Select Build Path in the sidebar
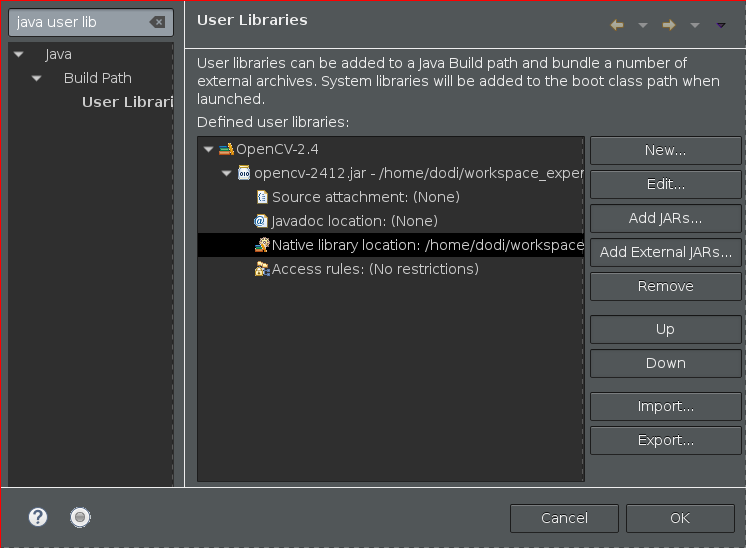Screen dimensions: 746x548 click(x=98, y=78)
